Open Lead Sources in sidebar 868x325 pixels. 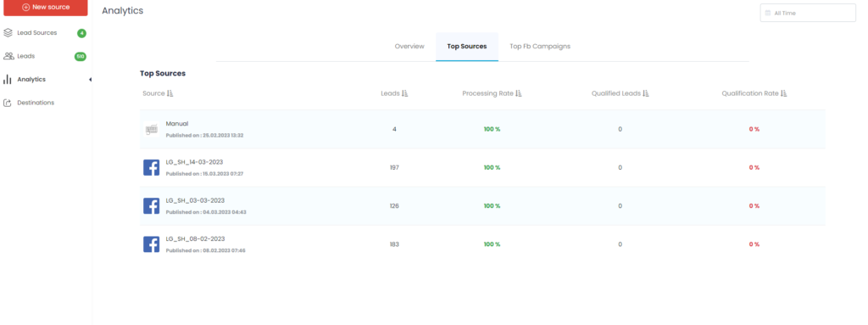37,33
